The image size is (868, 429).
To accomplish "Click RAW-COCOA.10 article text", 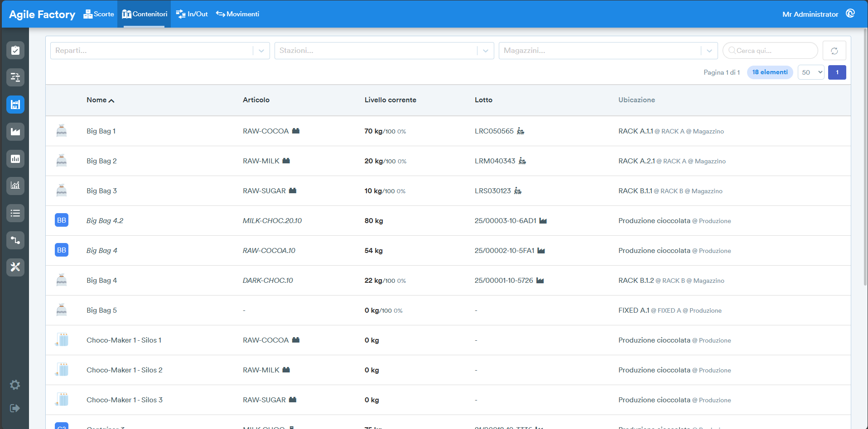I will tap(269, 251).
